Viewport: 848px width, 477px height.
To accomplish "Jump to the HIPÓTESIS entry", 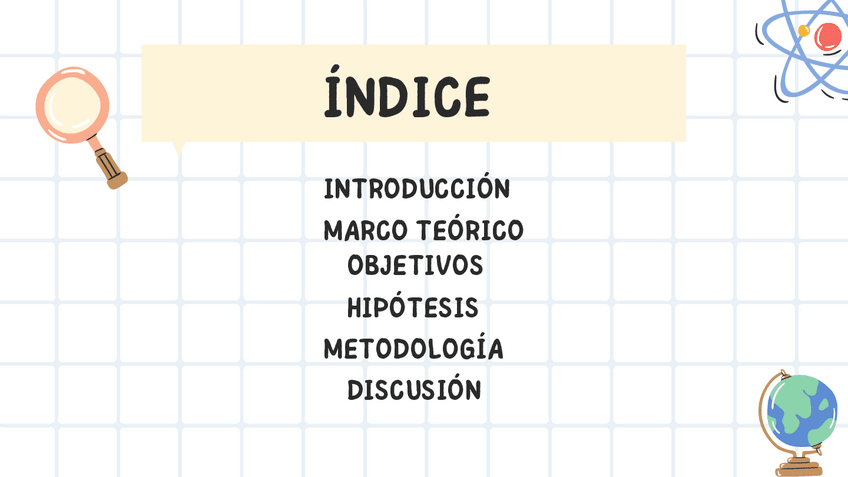I will (x=412, y=306).
